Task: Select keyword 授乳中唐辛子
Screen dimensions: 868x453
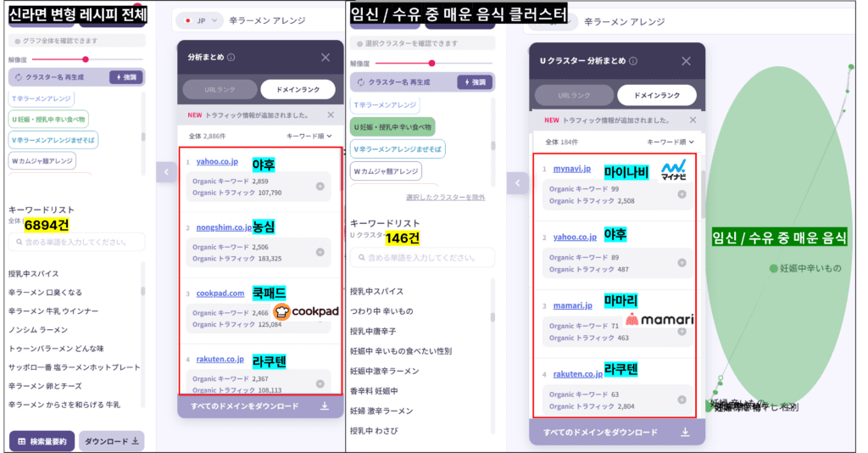Action: pyautogui.click(x=373, y=331)
